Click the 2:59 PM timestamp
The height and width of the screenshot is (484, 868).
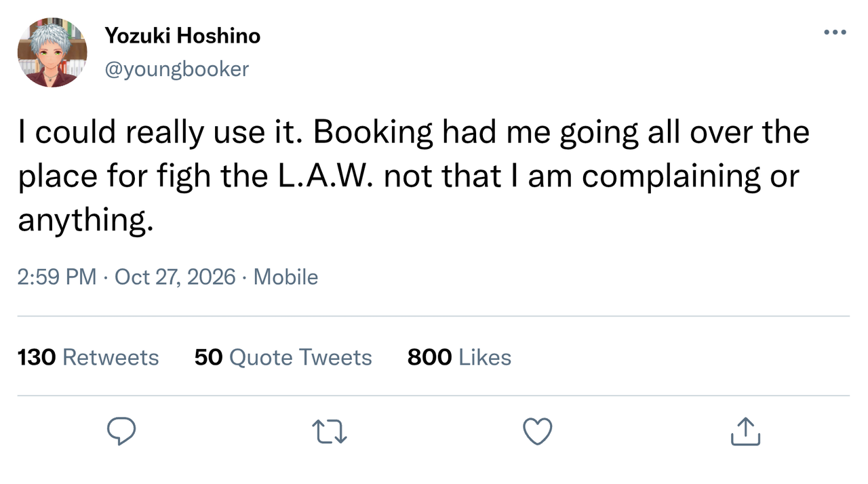click(x=57, y=277)
